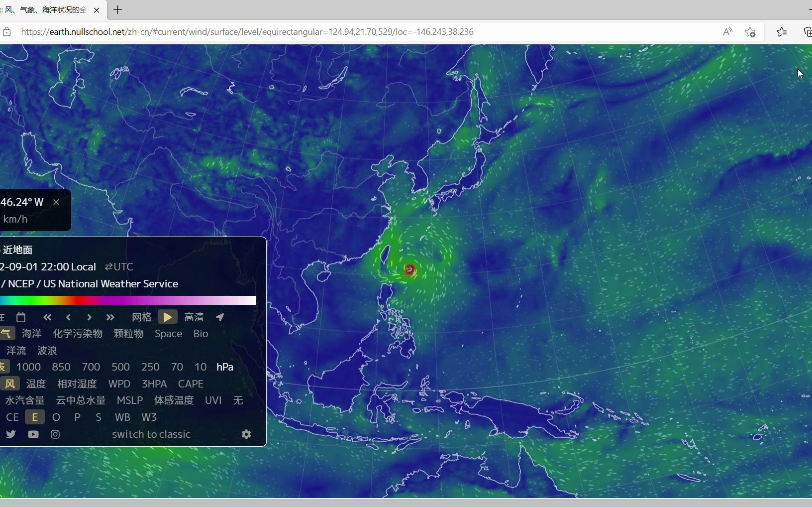Select Bio mode
Image resolution: width=812 pixels, height=508 pixels.
201,334
